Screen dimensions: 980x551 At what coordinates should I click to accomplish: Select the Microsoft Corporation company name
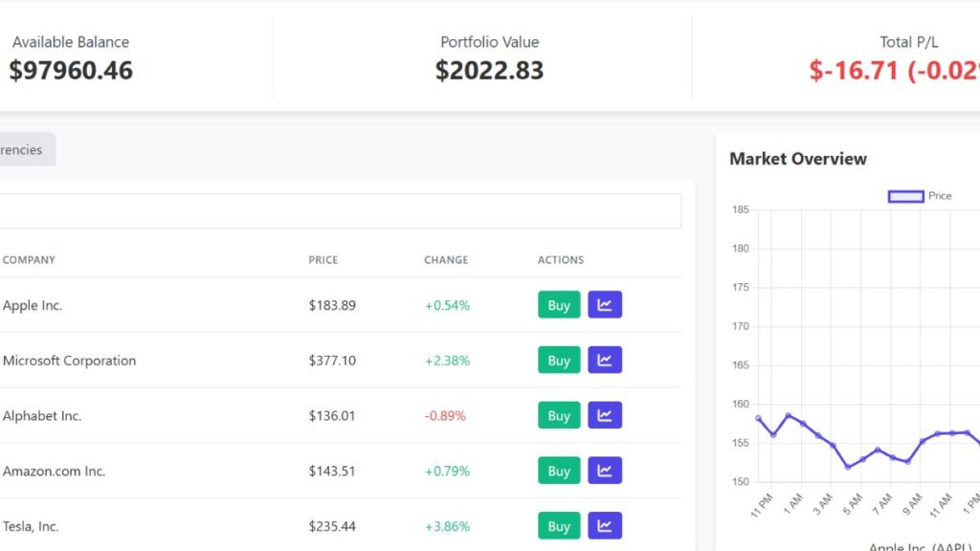(69, 361)
